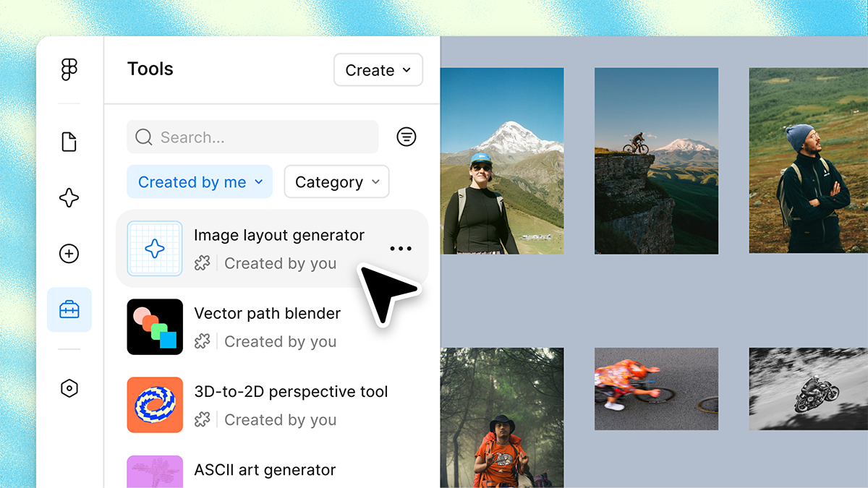Expand the Category filter dropdown
This screenshot has width=868, height=488.
pyautogui.click(x=337, y=182)
